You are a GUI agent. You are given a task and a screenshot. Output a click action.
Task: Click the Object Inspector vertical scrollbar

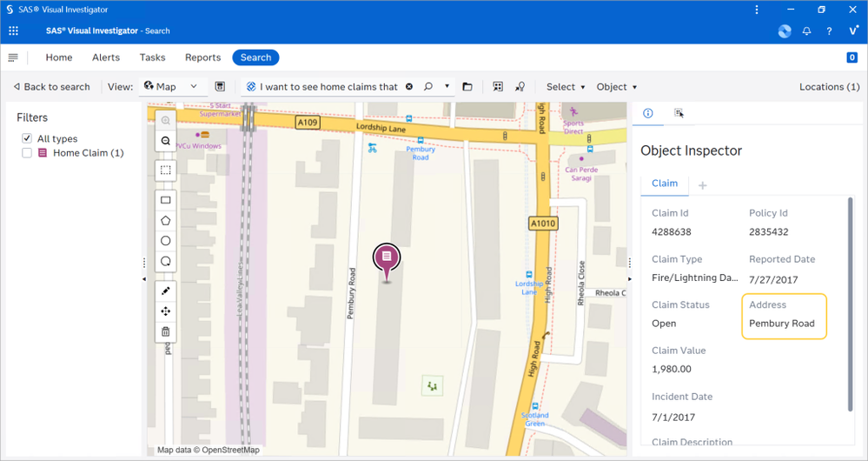[851, 304]
